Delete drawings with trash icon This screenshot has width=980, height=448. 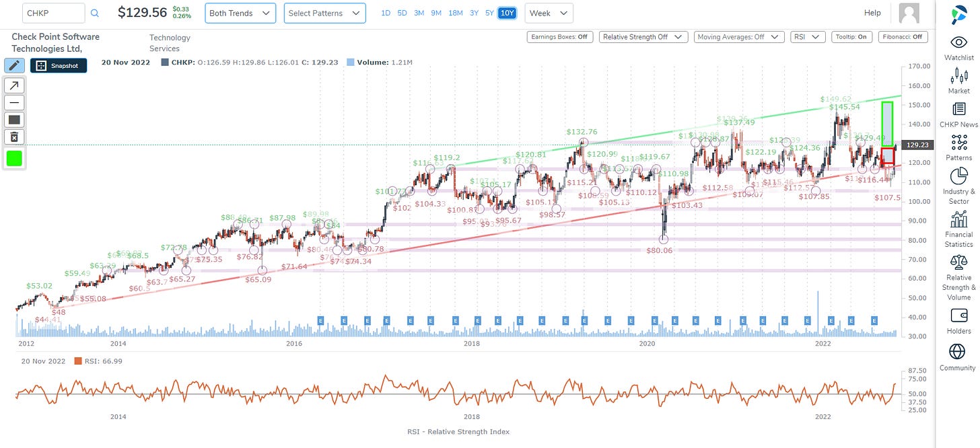coord(14,137)
